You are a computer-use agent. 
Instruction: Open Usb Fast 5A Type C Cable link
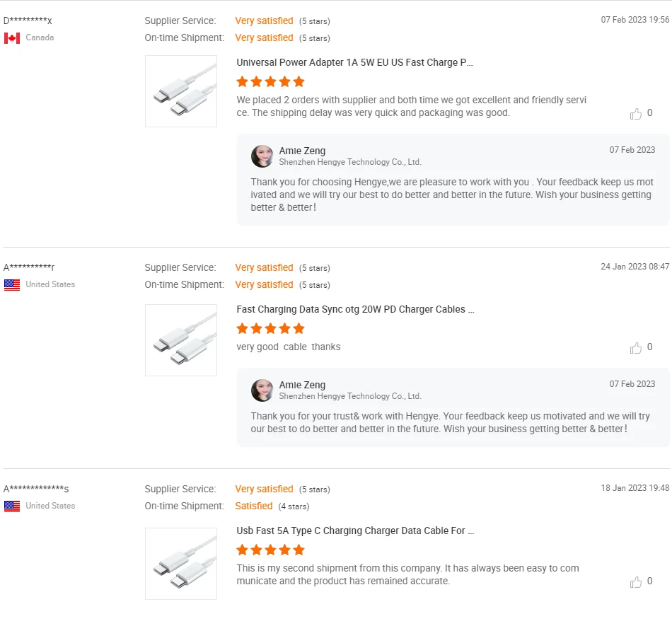pos(355,531)
